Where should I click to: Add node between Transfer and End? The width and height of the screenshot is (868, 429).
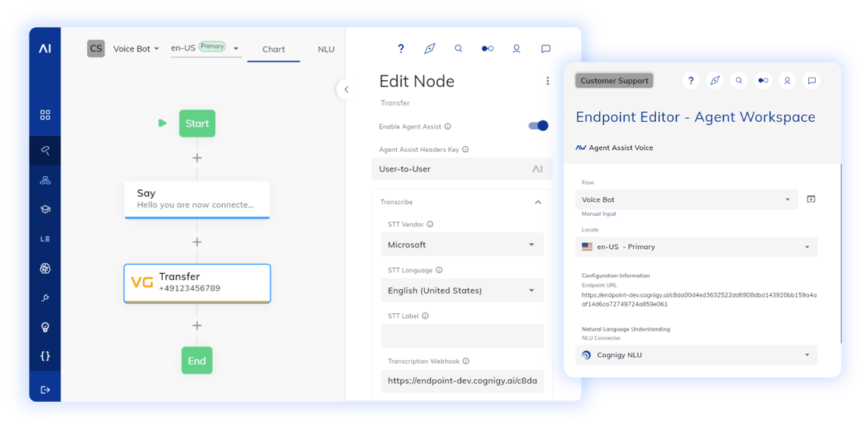[x=196, y=325]
